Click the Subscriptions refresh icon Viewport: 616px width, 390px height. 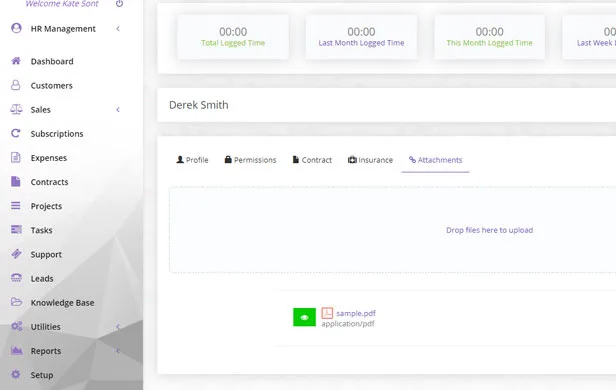pos(15,133)
